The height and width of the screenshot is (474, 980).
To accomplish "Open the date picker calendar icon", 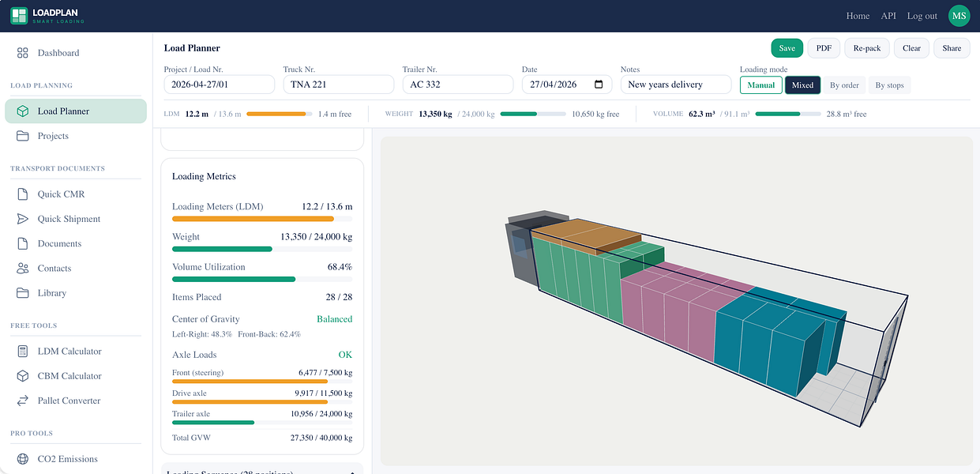I will pyautogui.click(x=599, y=85).
